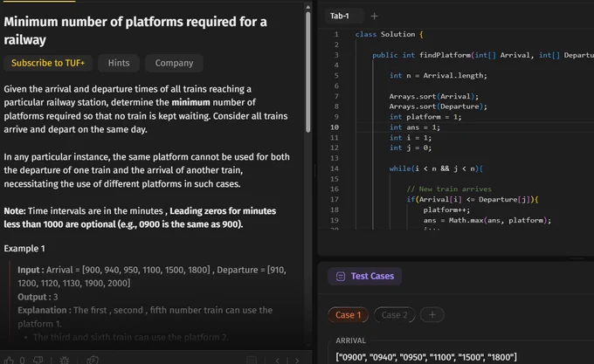The width and height of the screenshot is (594, 364).
Task: Select Case 1 test case
Action: pyautogui.click(x=349, y=315)
